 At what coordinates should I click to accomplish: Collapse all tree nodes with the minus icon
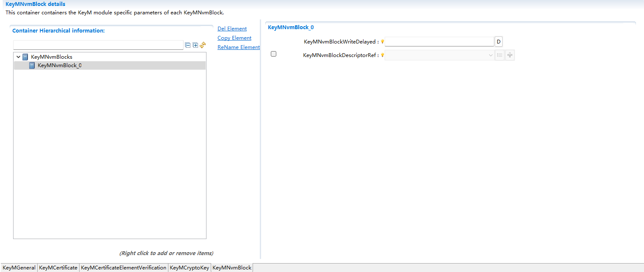(188, 45)
